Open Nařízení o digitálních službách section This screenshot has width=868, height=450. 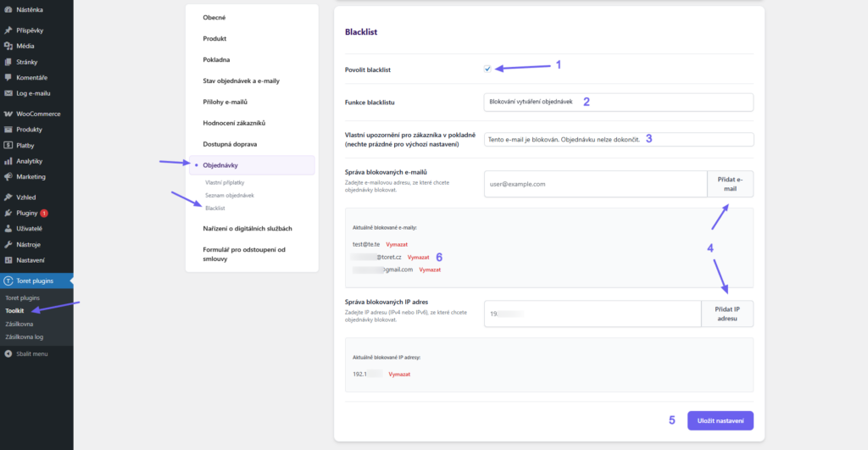(248, 228)
